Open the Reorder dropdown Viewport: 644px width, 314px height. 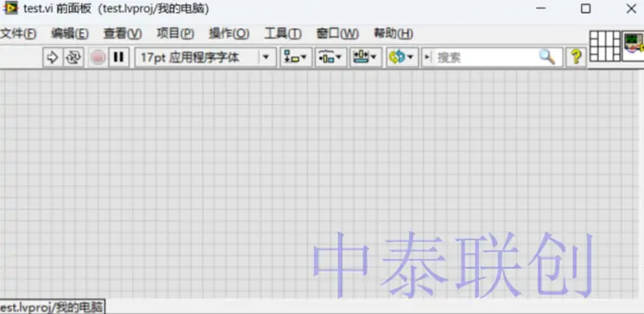click(402, 57)
